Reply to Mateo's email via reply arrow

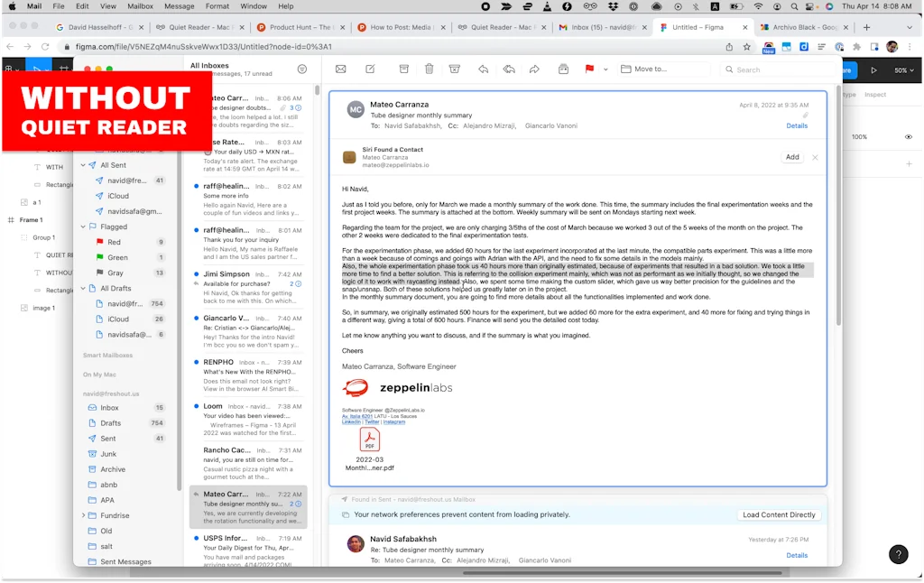tap(485, 69)
